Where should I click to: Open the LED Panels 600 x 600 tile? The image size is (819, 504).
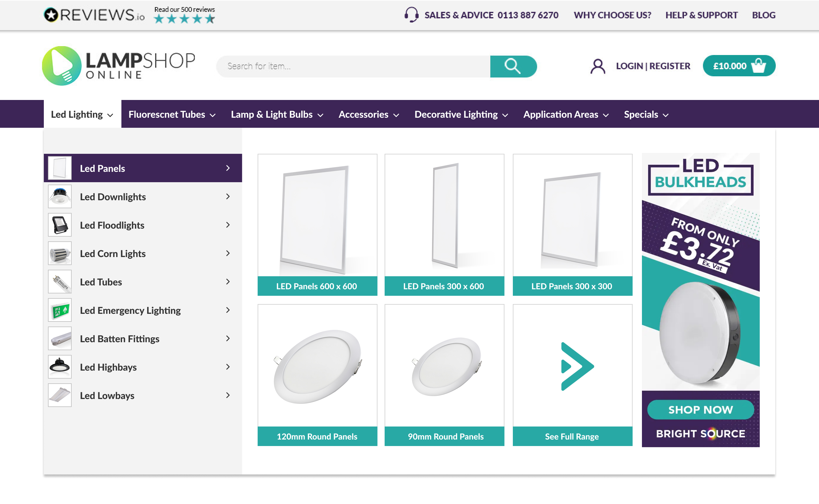(317, 224)
